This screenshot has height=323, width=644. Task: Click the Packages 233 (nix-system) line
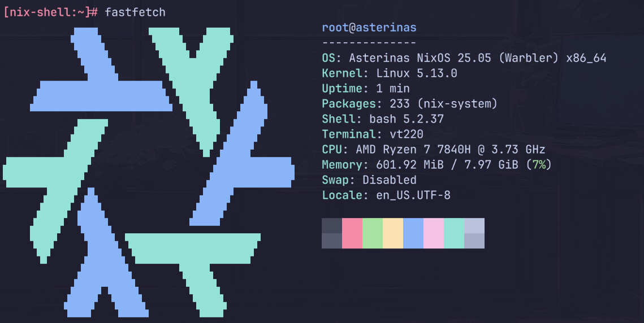coord(409,104)
